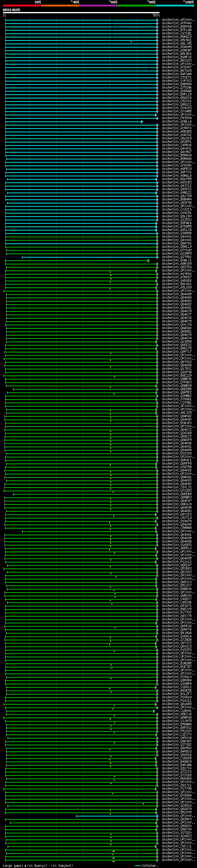This screenshot has height=868, width=197.
Task: Select the UniRef100_Q9PTX7 label
Action: coord(177,352)
